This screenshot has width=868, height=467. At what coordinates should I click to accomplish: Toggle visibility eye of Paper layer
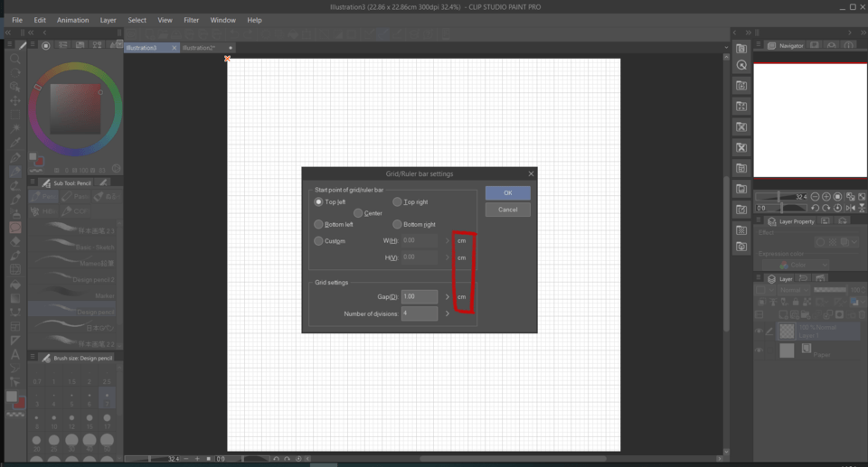(x=759, y=350)
